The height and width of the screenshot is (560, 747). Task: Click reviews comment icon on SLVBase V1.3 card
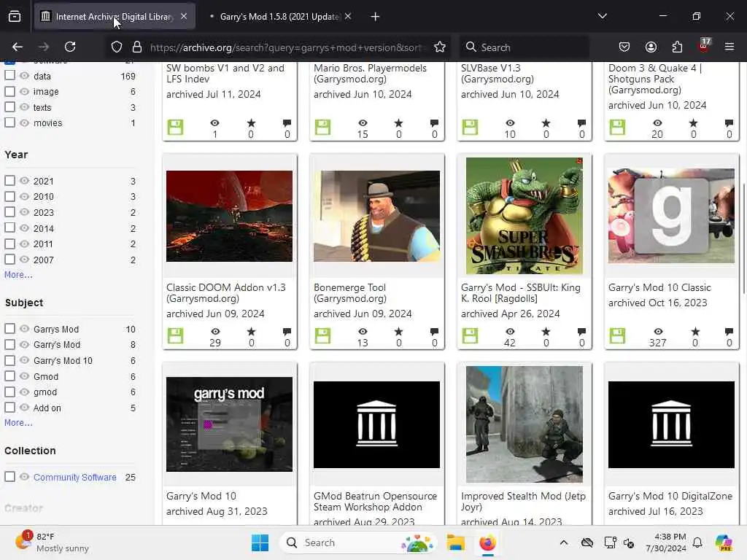pyautogui.click(x=581, y=122)
